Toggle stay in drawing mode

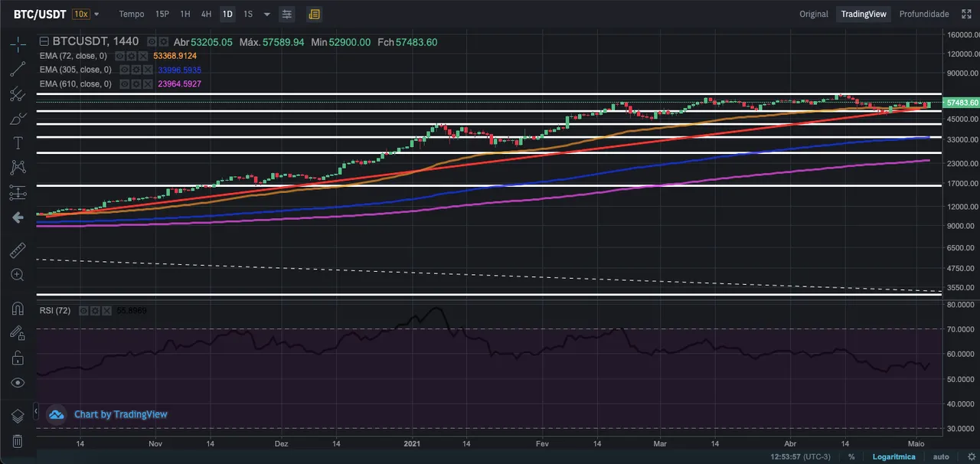coord(18,333)
